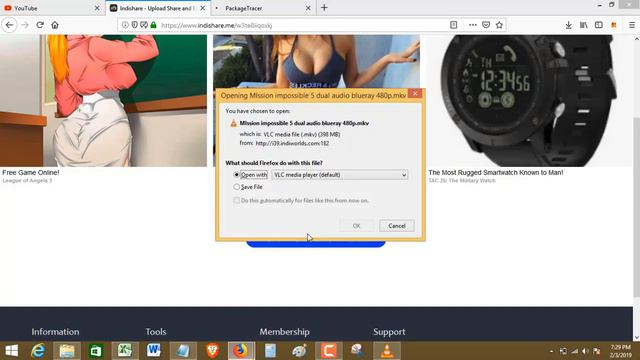
Task: Open VLC media player taskbar icon
Action: [387, 351]
